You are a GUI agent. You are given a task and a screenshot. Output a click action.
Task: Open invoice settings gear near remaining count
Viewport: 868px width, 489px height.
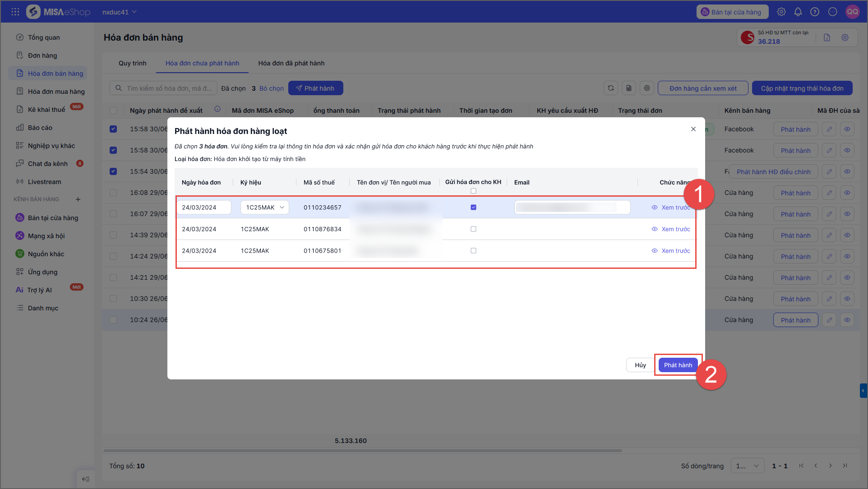pos(845,37)
